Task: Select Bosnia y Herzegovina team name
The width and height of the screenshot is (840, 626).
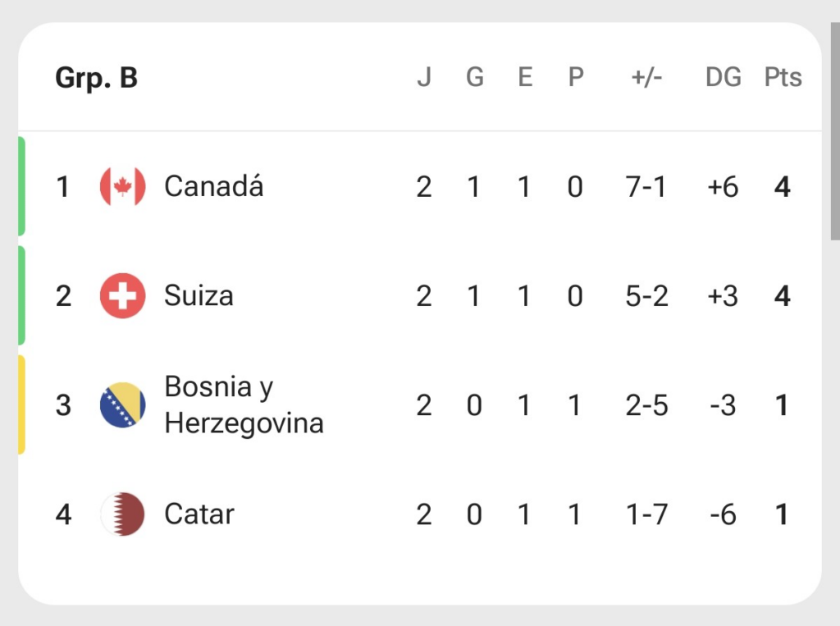Action: (244, 404)
